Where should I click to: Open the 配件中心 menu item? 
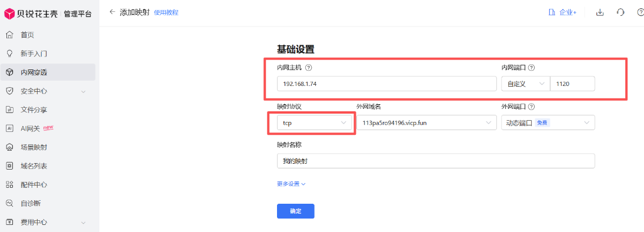tap(48, 185)
